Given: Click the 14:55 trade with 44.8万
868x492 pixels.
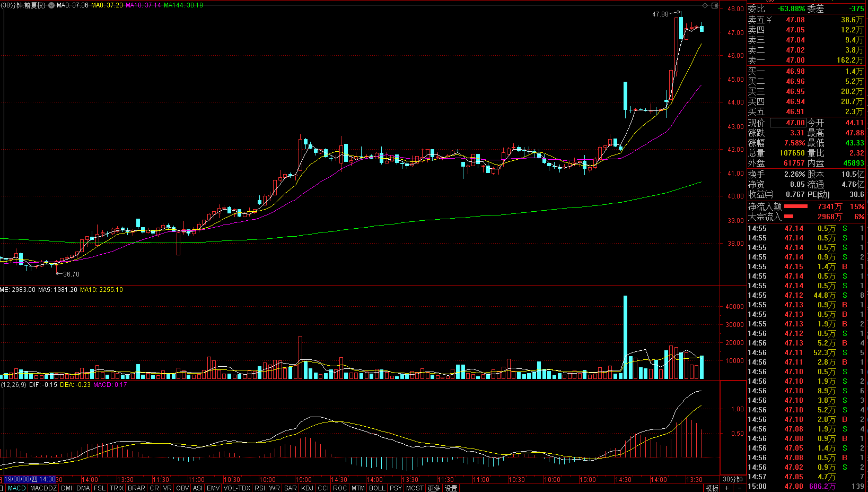Looking at the screenshot, I should pos(806,295).
